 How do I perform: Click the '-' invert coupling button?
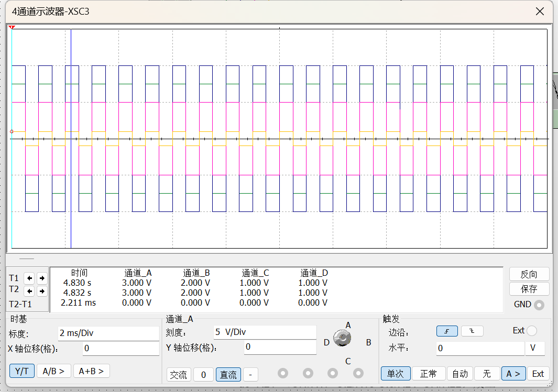point(250,375)
